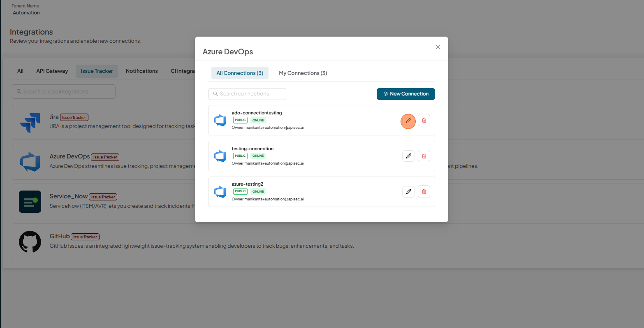Open the API Gateway tab

click(x=52, y=71)
